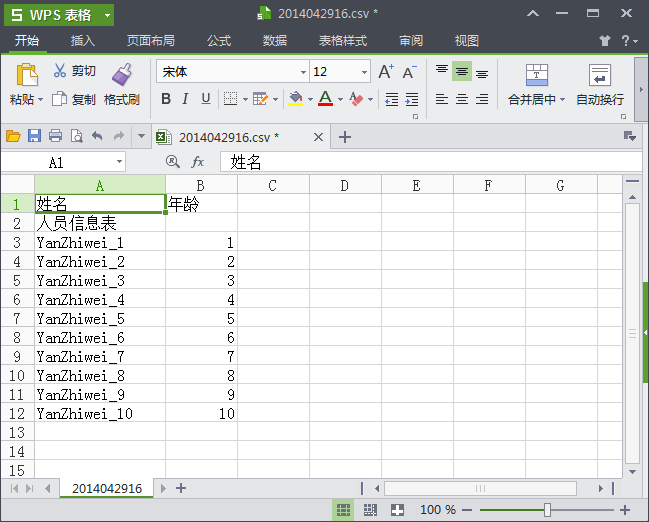The image size is (649, 522).
Task: Click the formula bar input
Action: 430,161
